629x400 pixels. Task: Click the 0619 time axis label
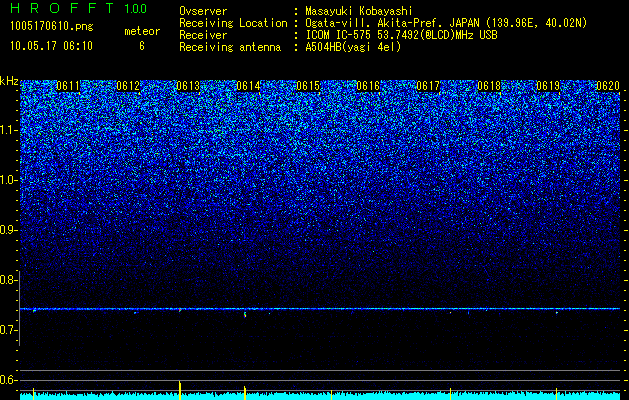pos(548,86)
